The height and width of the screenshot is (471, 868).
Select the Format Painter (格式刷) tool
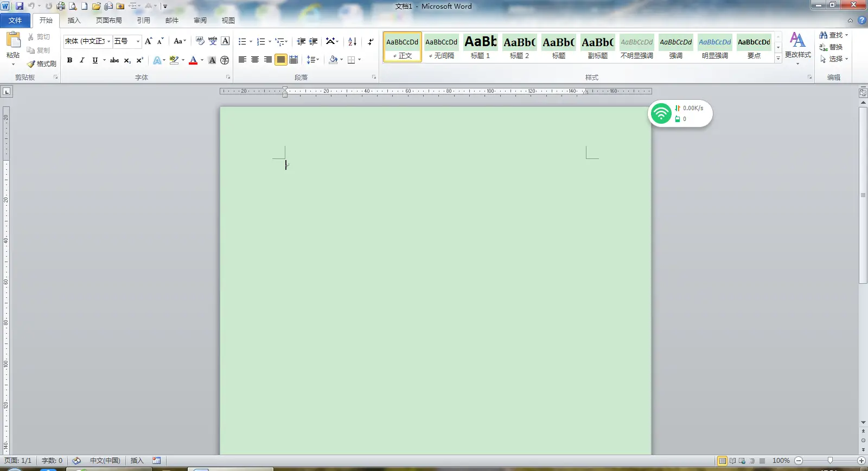42,64
